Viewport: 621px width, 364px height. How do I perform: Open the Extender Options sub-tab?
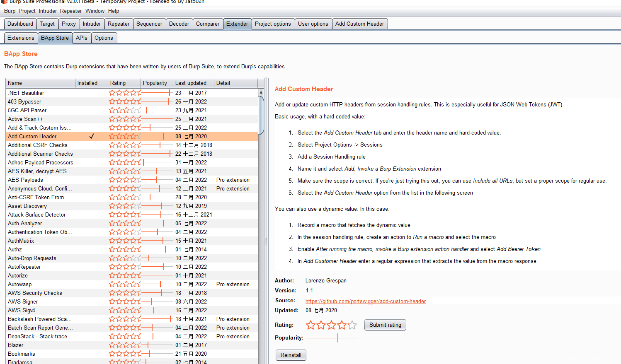tap(104, 38)
